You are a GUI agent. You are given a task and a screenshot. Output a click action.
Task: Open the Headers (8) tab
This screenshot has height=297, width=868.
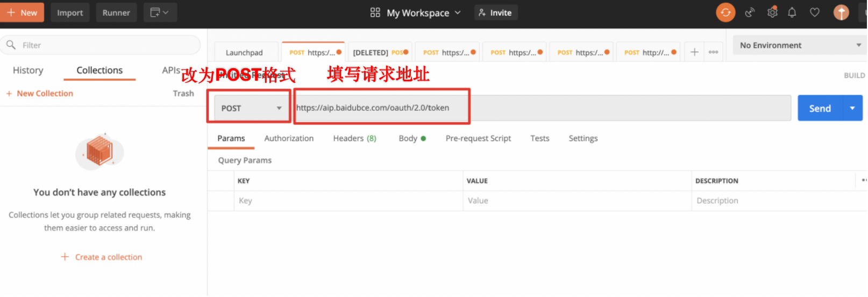(x=355, y=138)
